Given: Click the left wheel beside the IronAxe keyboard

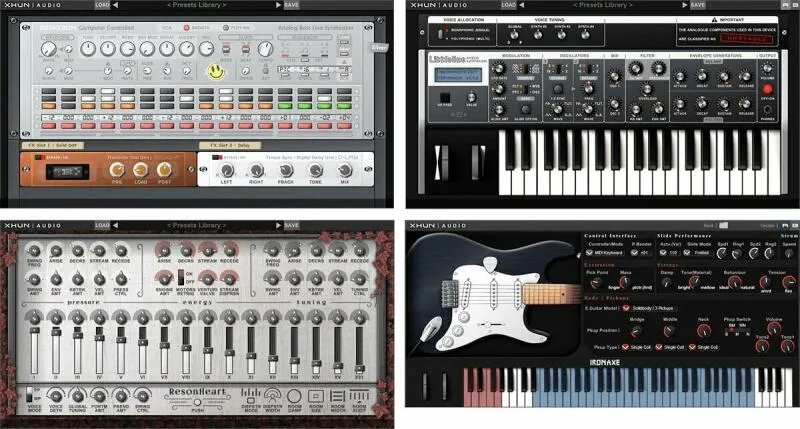Looking at the screenshot, I should click(x=424, y=386).
